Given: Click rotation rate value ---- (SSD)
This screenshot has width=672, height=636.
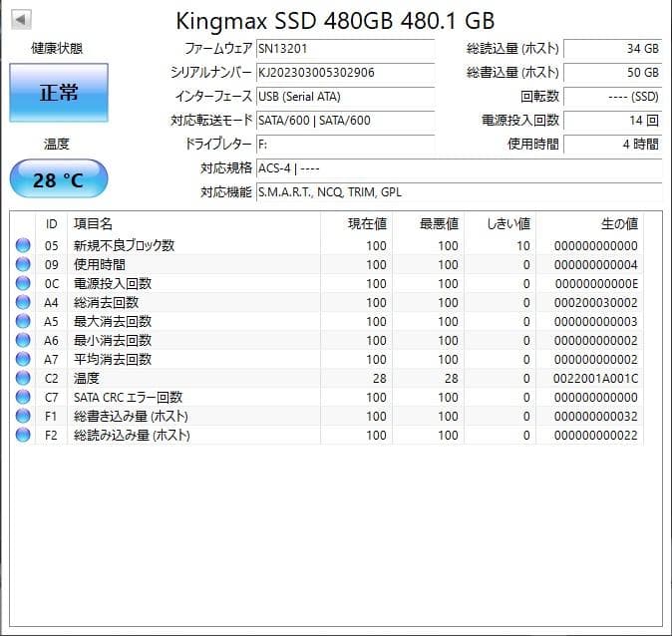Looking at the screenshot, I should [613, 97].
